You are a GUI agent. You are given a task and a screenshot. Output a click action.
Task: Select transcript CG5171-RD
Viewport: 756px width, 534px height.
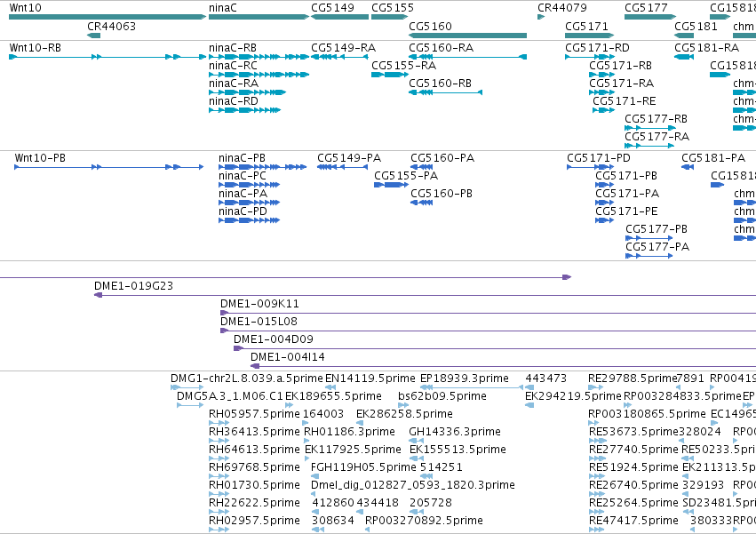click(x=590, y=57)
